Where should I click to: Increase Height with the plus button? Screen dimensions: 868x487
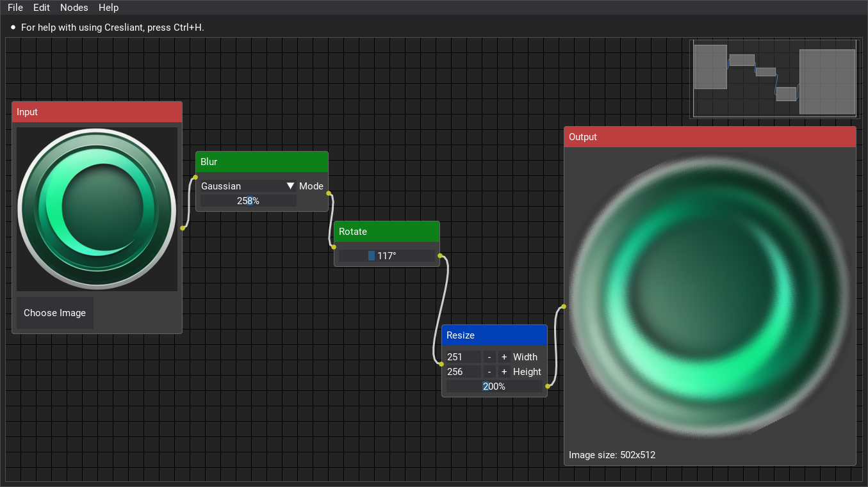click(504, 372)
